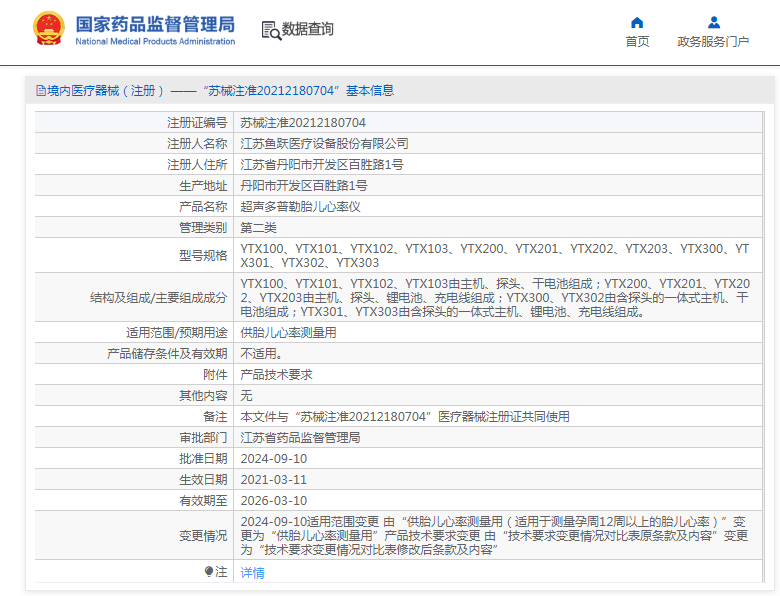Click the 管理类别 label
The image size is (780, 596).
203,227
